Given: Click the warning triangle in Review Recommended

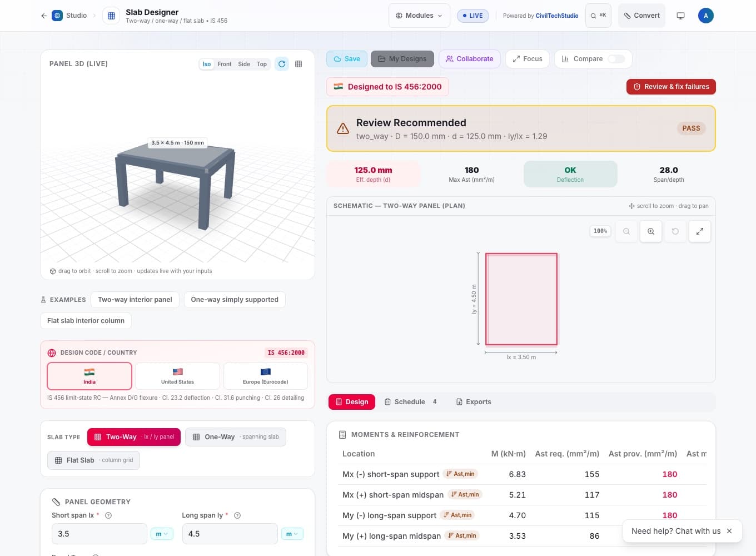Looking at the screenshot, I should pos(343,128).
